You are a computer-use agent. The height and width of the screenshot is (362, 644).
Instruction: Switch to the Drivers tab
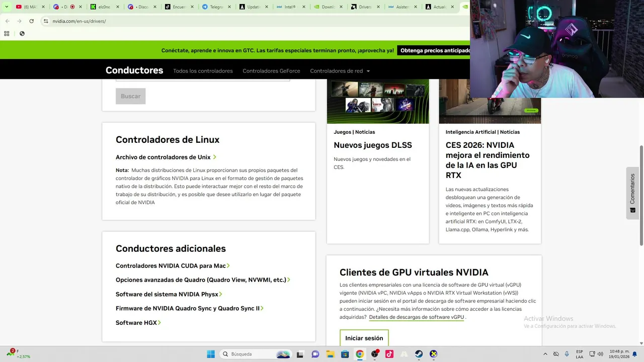(365, 7)
